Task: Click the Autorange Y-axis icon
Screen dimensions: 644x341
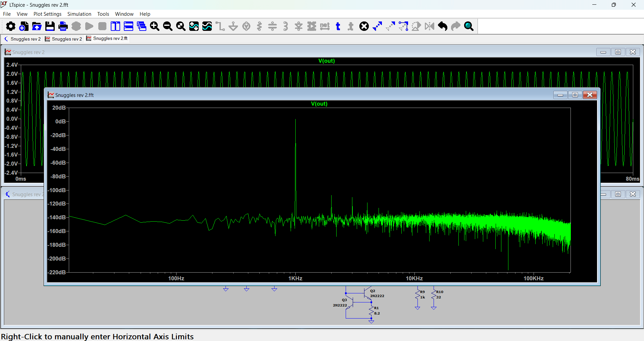Action: 194,26
